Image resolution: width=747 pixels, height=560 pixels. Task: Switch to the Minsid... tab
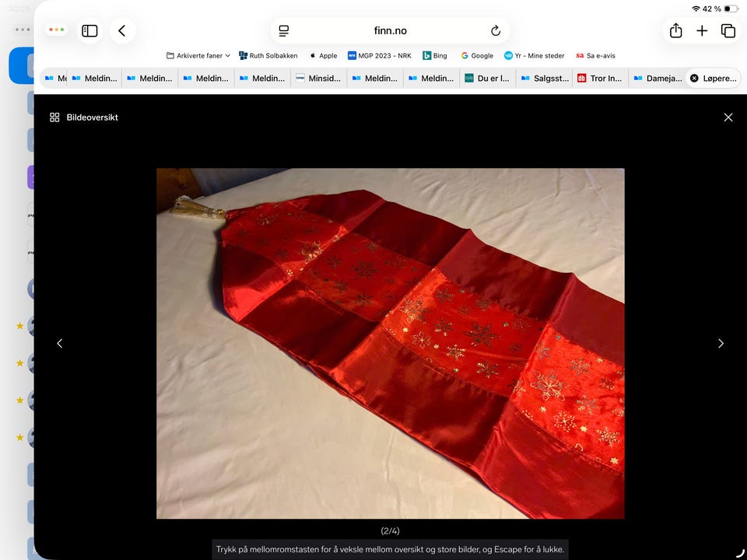click(x=319, y=78)
